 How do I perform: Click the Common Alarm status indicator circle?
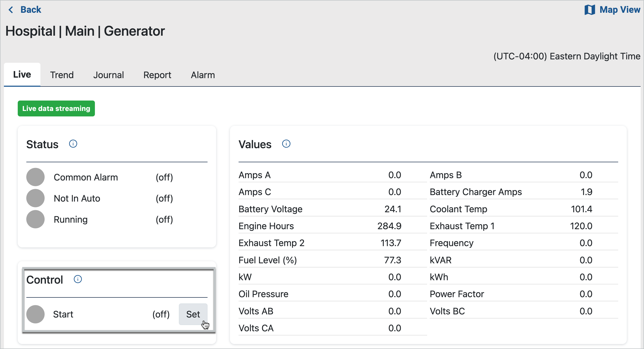tap(35, 177)
